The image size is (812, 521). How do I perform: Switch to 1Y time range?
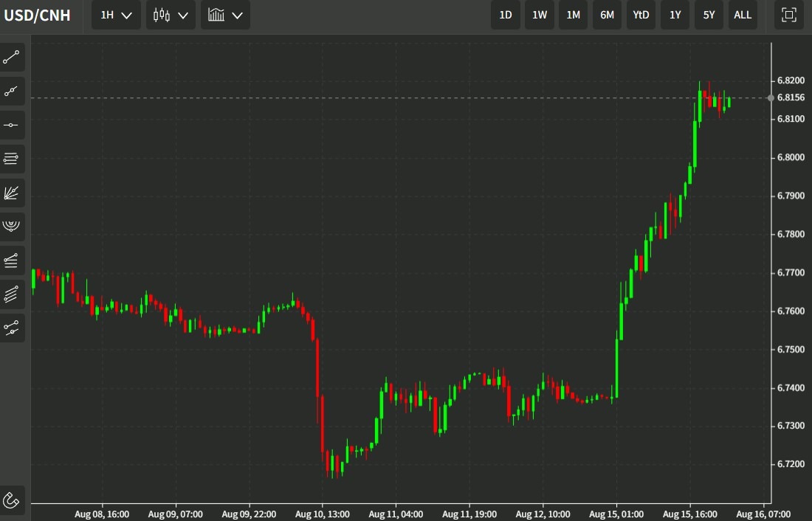point(675,15)
